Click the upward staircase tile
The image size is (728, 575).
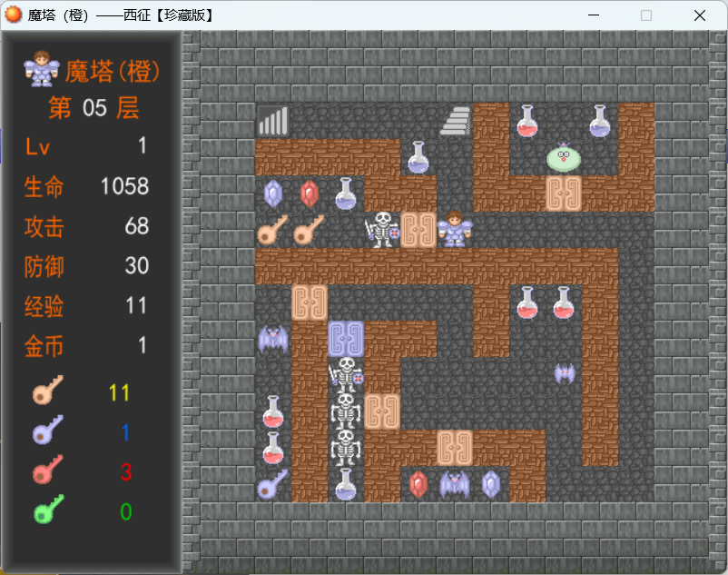455,121
